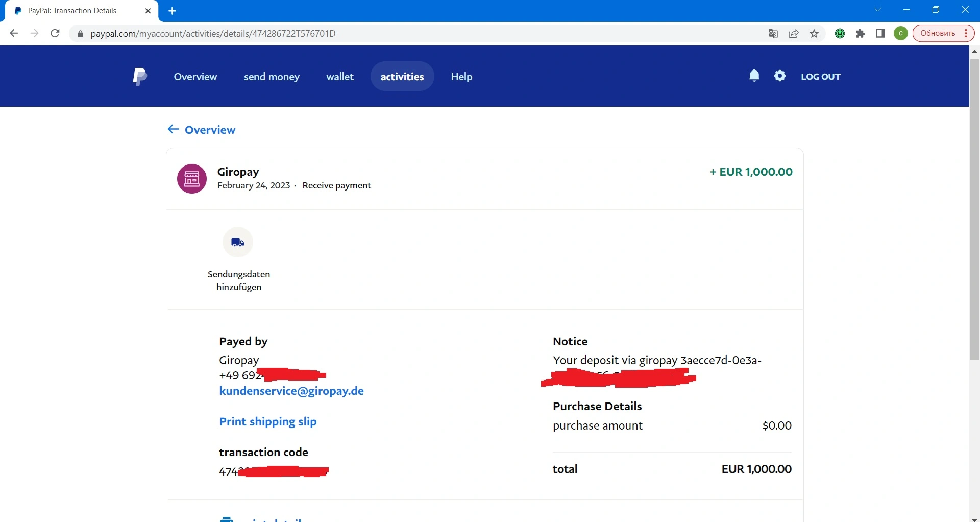Click the green circular extension icon
Screen dimensions: 980x522
coord(840,34)
